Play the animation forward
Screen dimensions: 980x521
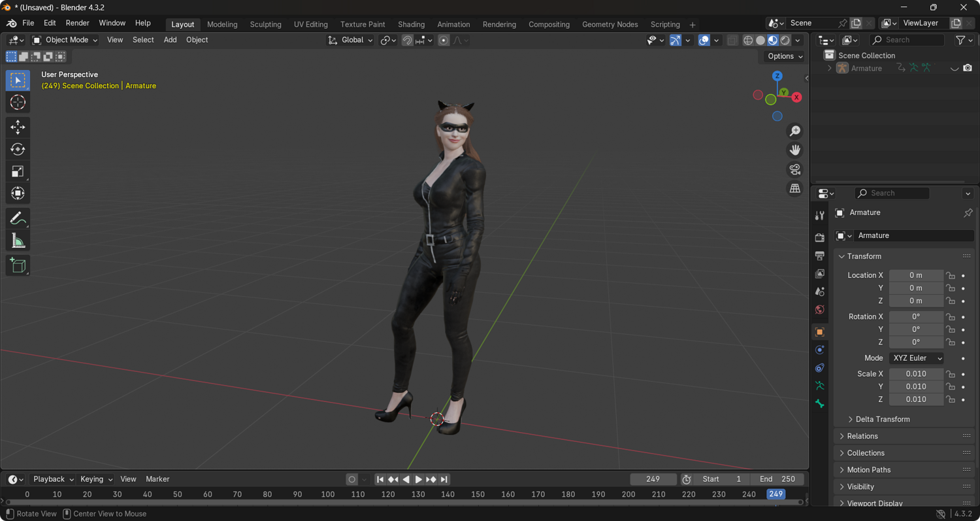(419, 480)
